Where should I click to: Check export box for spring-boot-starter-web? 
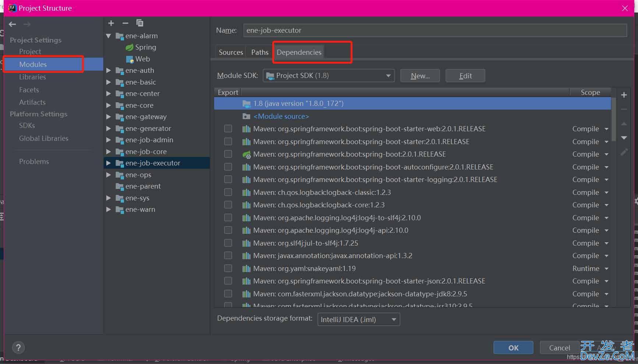[228, 129]
